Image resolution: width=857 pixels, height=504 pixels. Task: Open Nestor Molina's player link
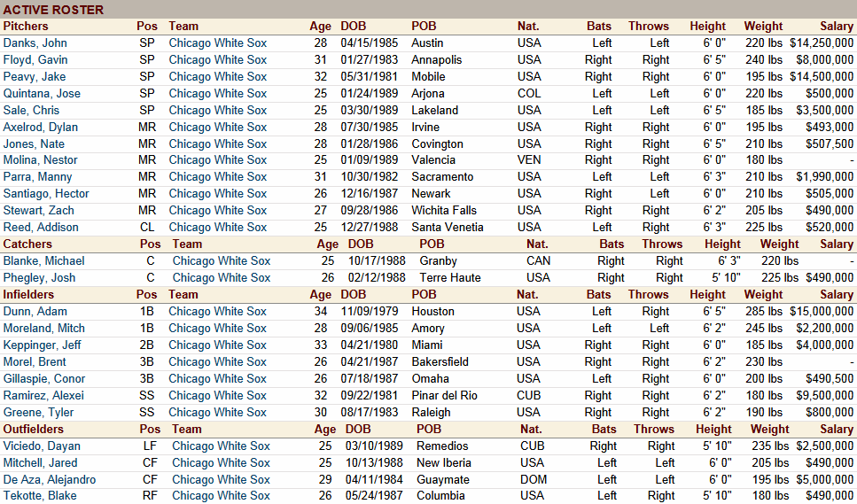pyautogui.click(x=41, y=159)
